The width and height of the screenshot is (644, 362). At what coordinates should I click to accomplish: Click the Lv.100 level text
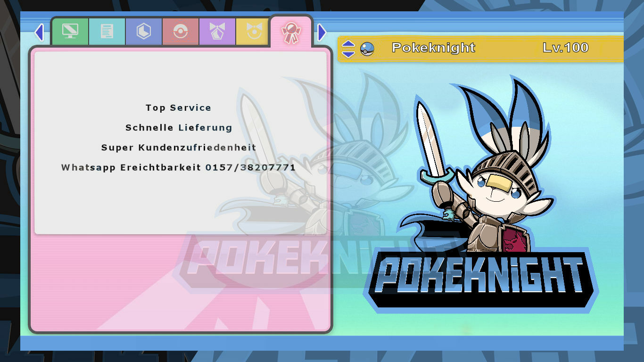(565, 48)
